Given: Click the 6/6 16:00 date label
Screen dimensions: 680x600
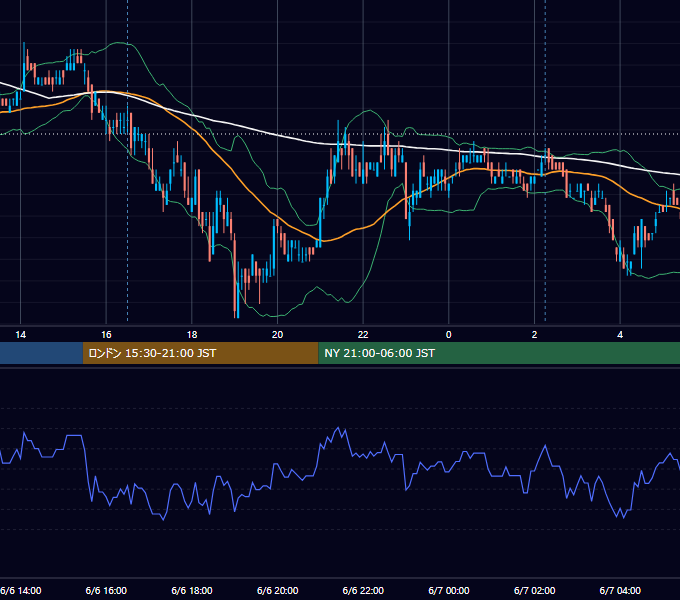Looking at the screenshot, I should point(106,590).
